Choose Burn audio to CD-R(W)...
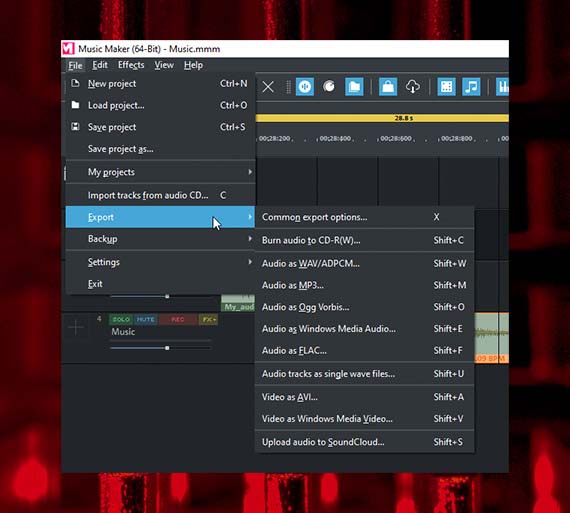Screen dimensions: 570x513 coord(365,240)
